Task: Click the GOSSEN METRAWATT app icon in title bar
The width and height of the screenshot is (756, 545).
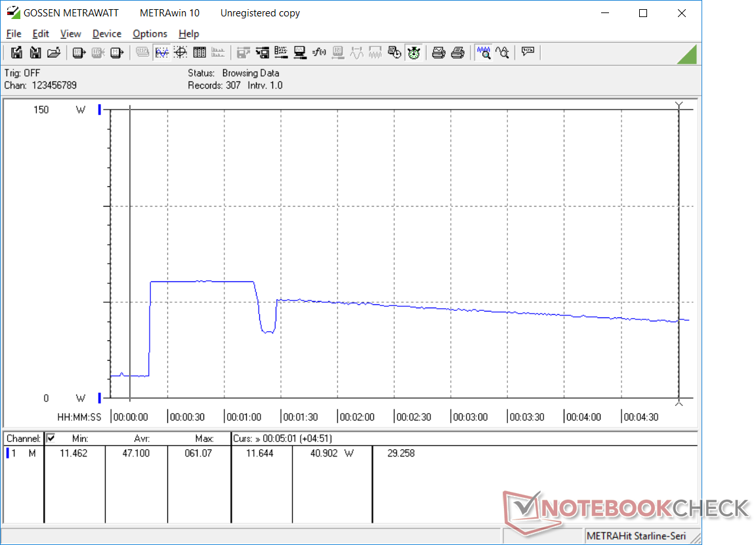Action: 13,12
